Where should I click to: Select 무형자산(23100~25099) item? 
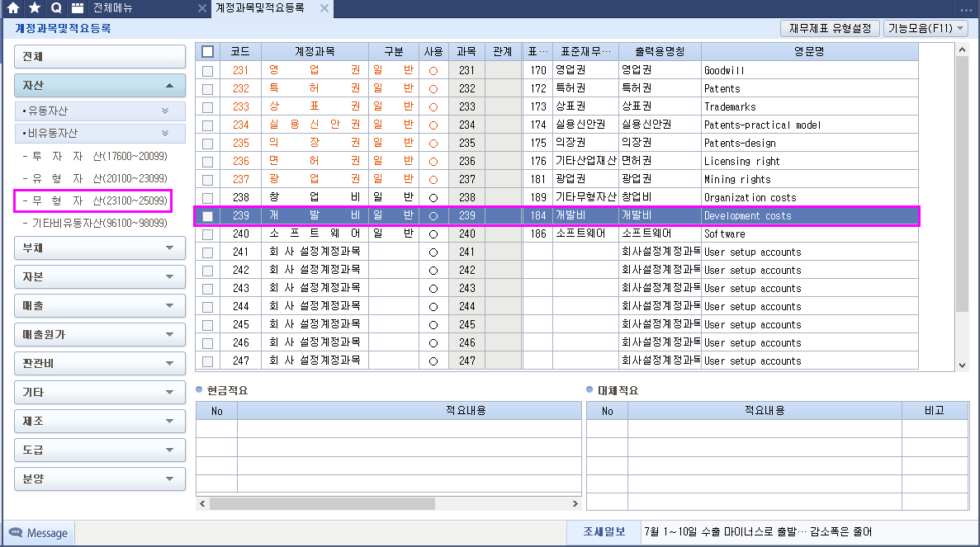[93, 200]
